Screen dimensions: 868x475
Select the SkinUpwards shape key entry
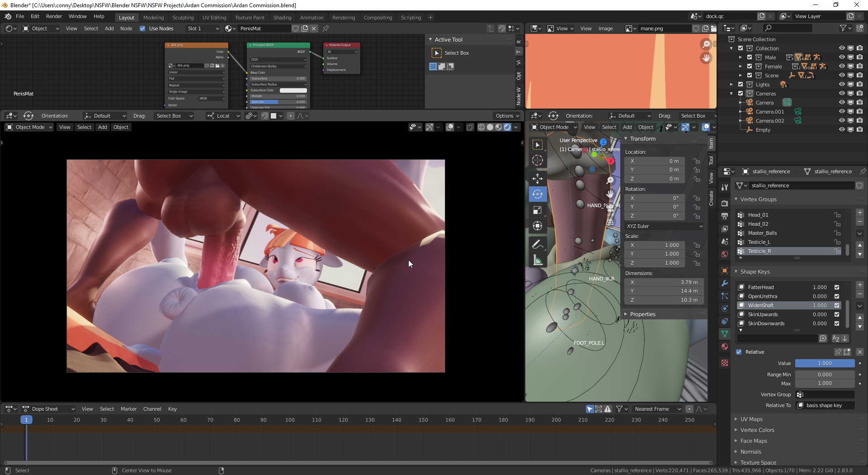pos(763,314)
